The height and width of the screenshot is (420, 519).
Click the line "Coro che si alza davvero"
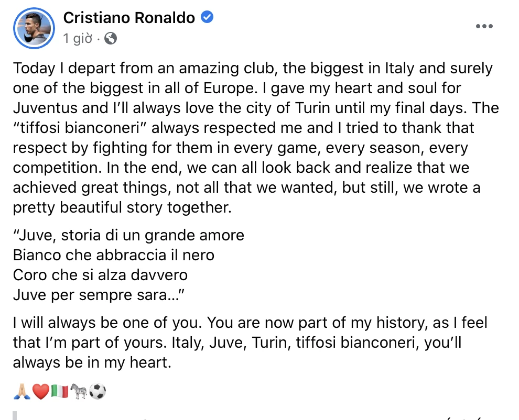click(x=100, y=275)
